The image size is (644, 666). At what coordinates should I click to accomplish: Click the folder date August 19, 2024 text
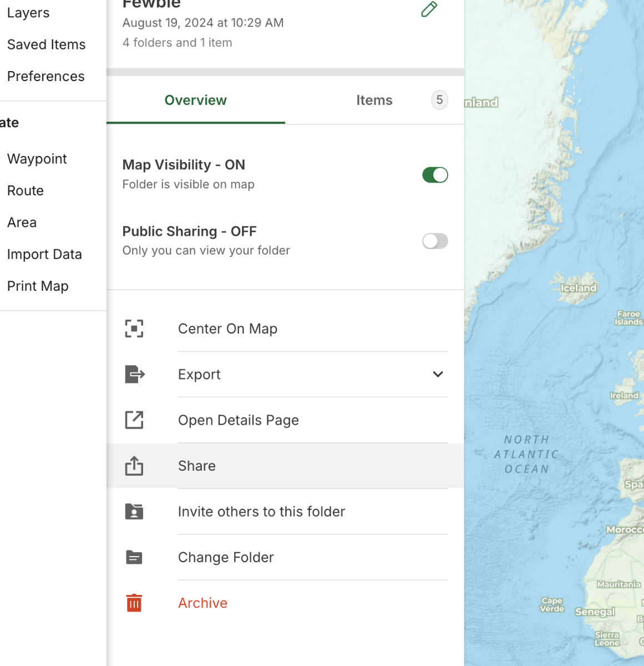click(203, 23)
